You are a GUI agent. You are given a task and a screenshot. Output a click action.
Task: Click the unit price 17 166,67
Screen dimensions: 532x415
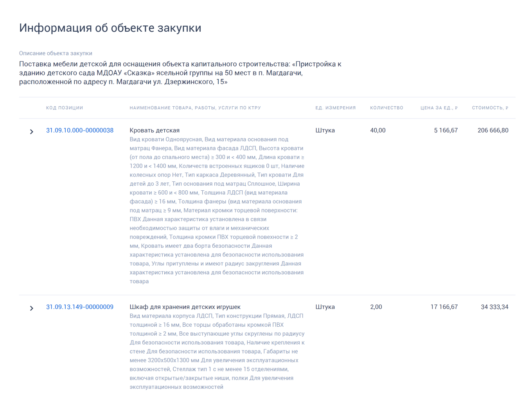point(444,307)
